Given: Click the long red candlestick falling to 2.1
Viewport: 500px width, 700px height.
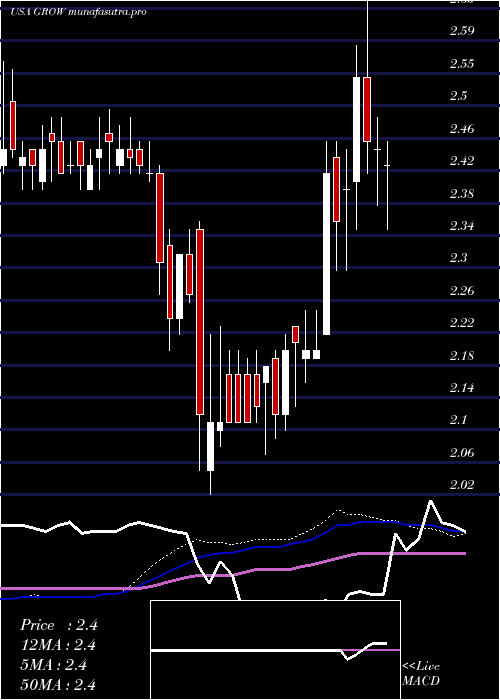Looking at the screenshot, I should click(200, 322).
